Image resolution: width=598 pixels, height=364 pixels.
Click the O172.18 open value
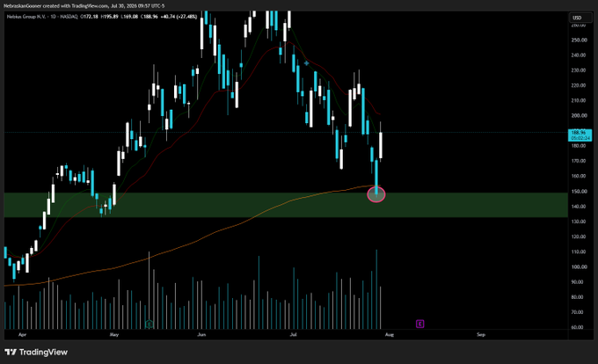(89, 17)
